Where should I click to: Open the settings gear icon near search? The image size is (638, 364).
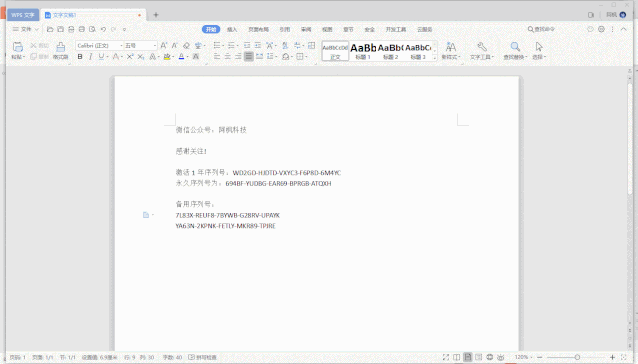pyautogui.click(x=601, y=29)
